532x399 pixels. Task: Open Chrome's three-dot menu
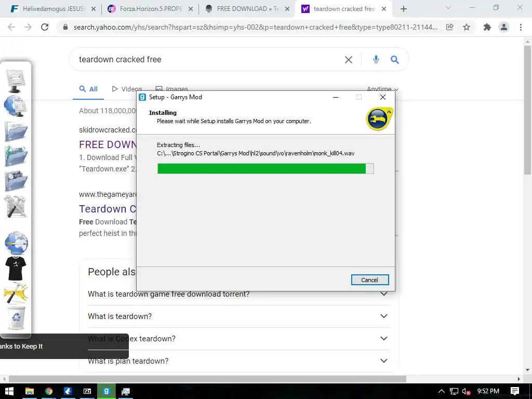(521, 27)
